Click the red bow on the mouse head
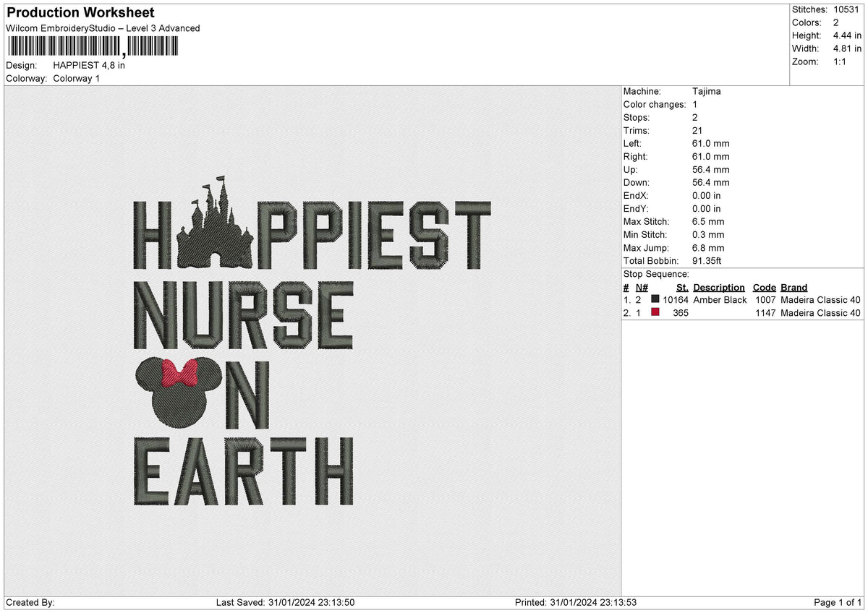This screenshot has width=868, height=613. [180, 373]
